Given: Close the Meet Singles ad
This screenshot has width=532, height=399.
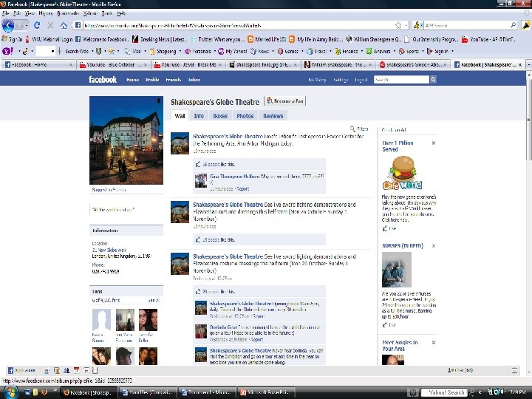Looking at the screenshot, I should (434, 343).
